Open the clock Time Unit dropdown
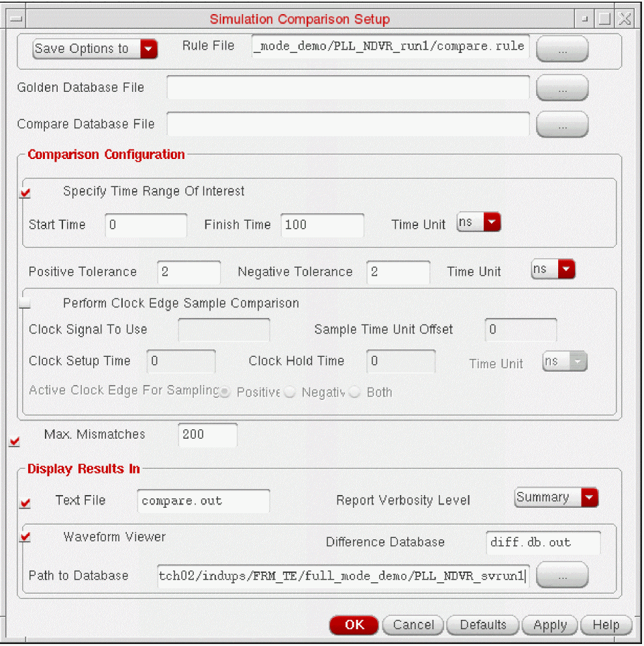This screenshot has height=646, width=644. click(x=565, y=362)
